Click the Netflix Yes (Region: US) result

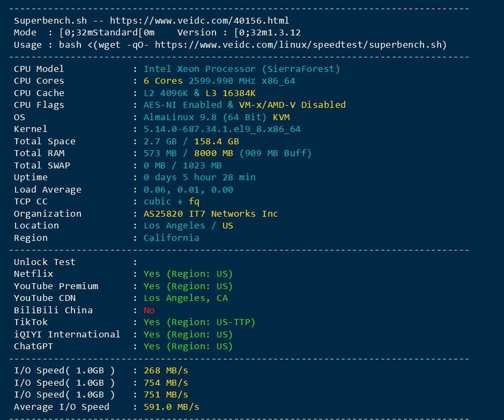coord(188,274)
